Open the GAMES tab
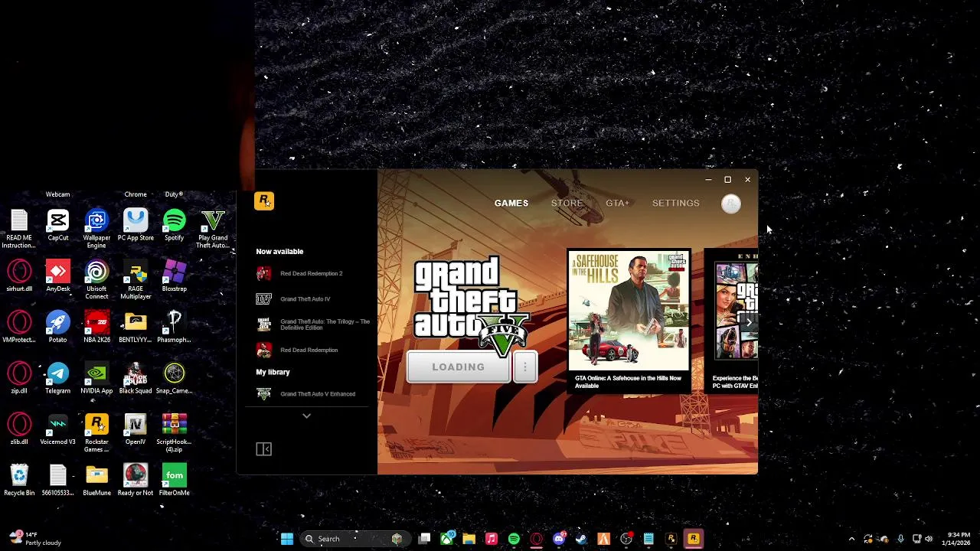980x551 pixels. coord(511,203)
